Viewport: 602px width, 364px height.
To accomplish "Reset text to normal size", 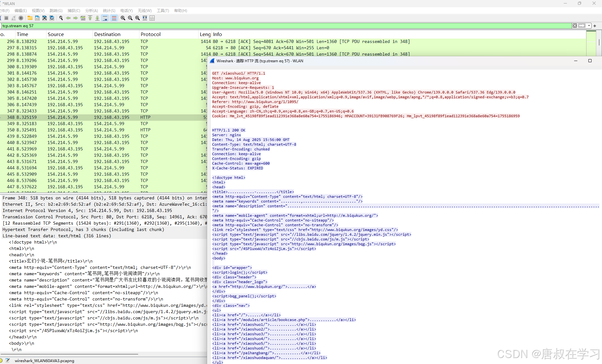I will click(x=138, y=18).
